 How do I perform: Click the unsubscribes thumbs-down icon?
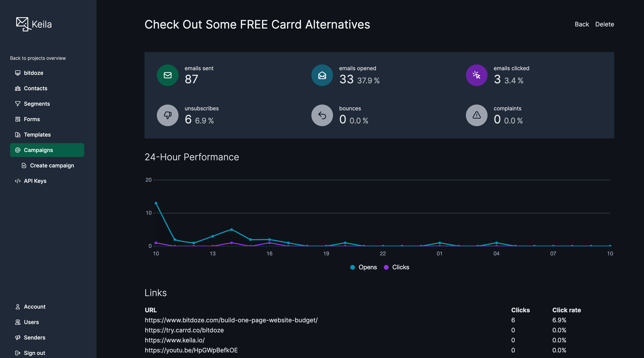click(167, 115)
